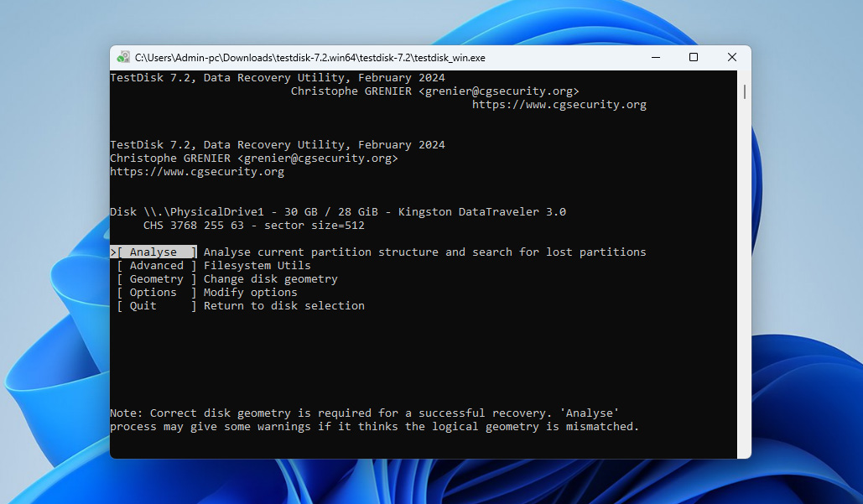Close the TestDisk console window
This screenshot has width=863, height=504.
731,58
